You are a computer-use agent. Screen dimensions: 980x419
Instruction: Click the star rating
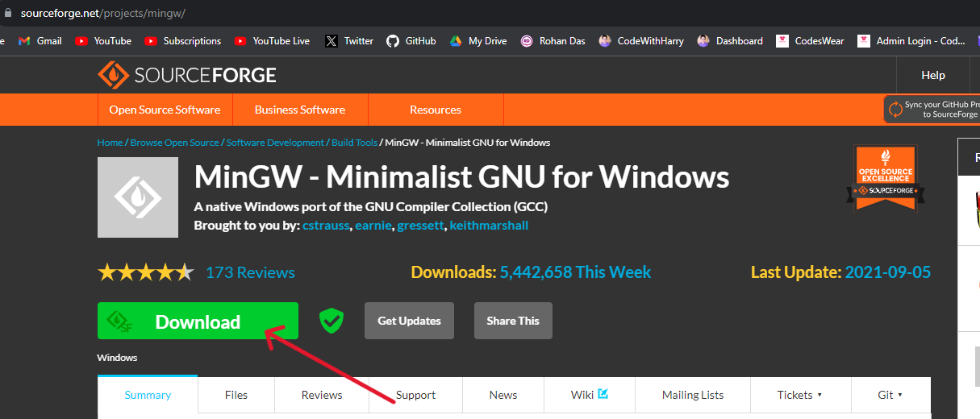(x=146, y=272)
